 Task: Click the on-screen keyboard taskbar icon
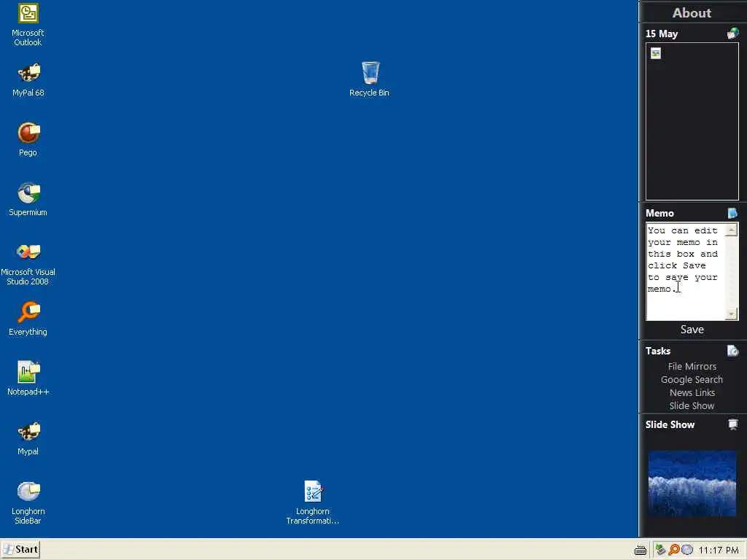pos(640,550)
